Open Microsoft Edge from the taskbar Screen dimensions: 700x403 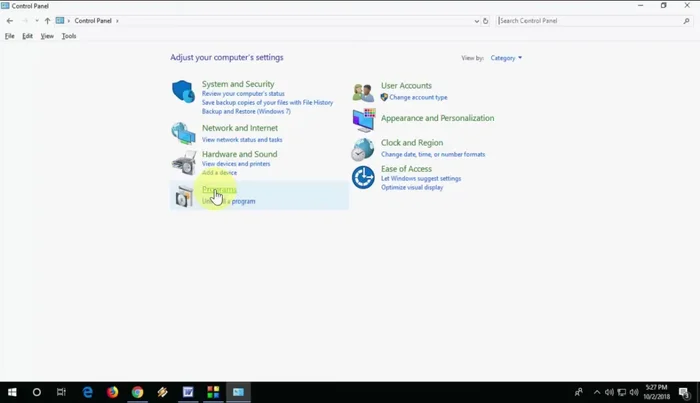(x=88, y=392)
